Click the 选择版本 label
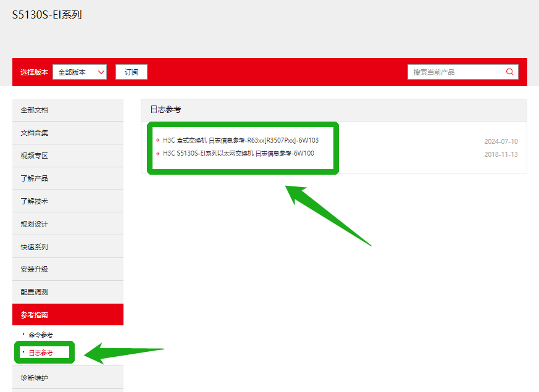Screen dimensions: 539x392 point(35,72)
